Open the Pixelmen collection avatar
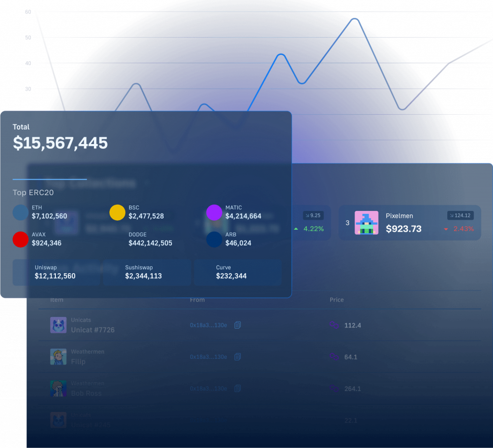Image resolution: width=493 pixels, height=448 pixels. point(366,223)
